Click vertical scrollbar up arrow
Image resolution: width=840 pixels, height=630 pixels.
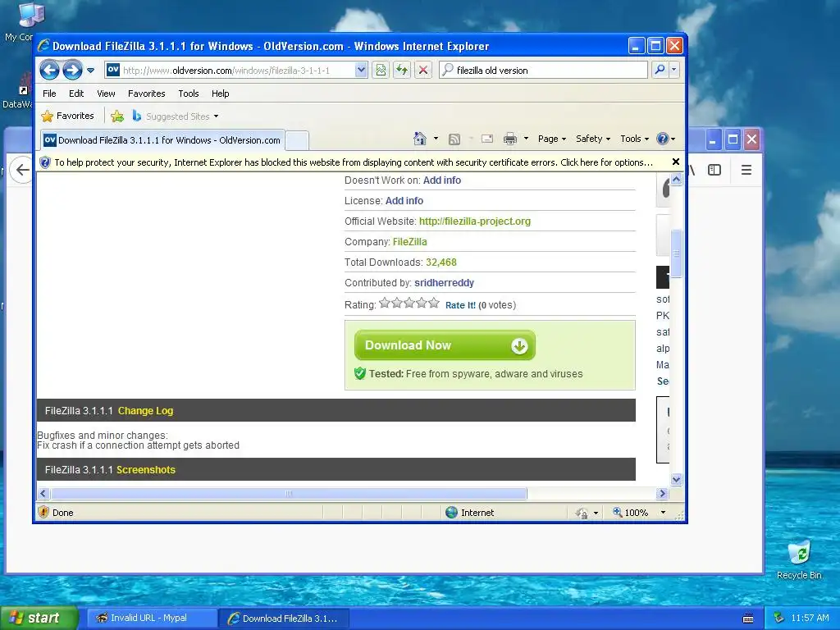[x=676, y=180]
